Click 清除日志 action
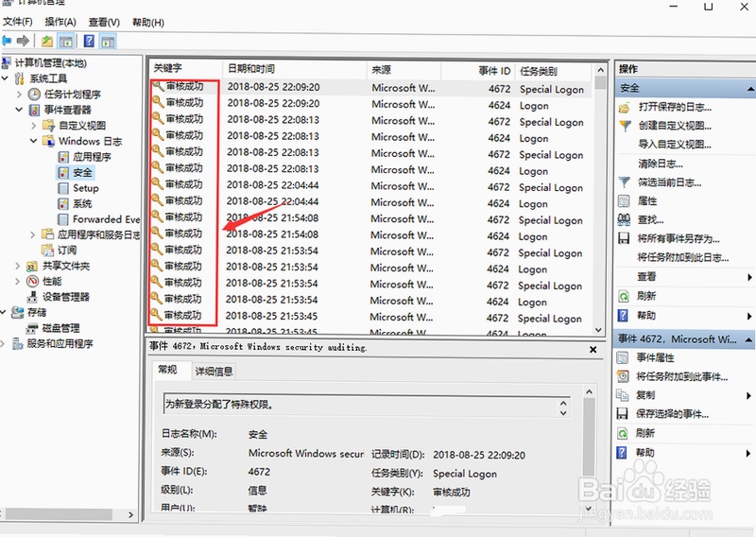 (x=660, y=164)
